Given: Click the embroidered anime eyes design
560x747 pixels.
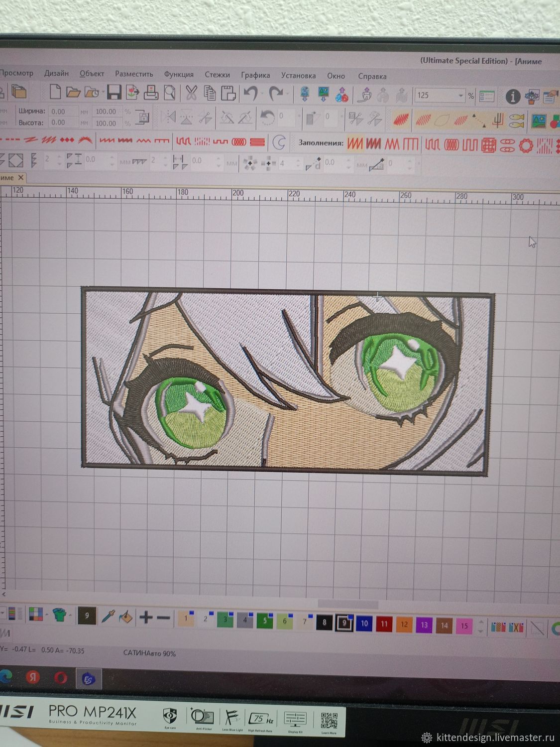Looking at the screenshot, I should click(x=288, y=381).
